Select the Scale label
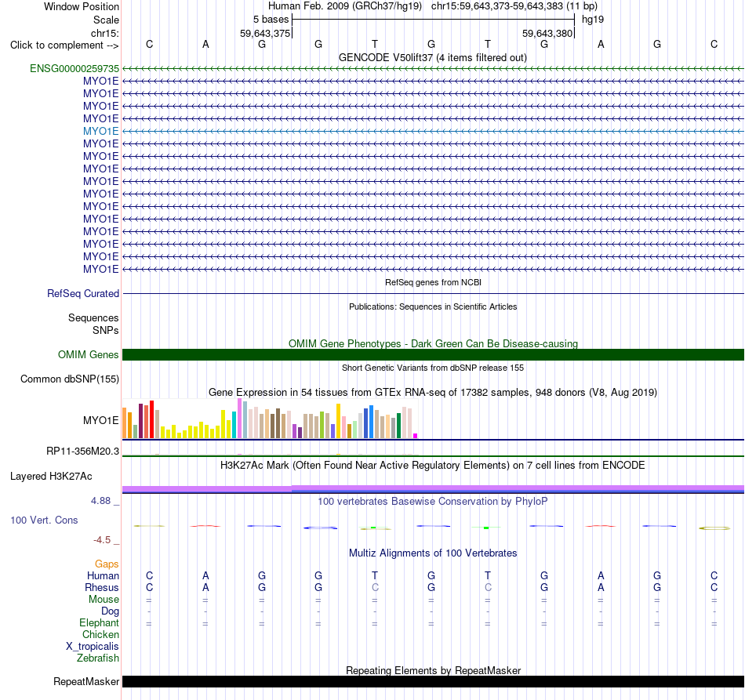745x700 pixels. tap(106, 20)
